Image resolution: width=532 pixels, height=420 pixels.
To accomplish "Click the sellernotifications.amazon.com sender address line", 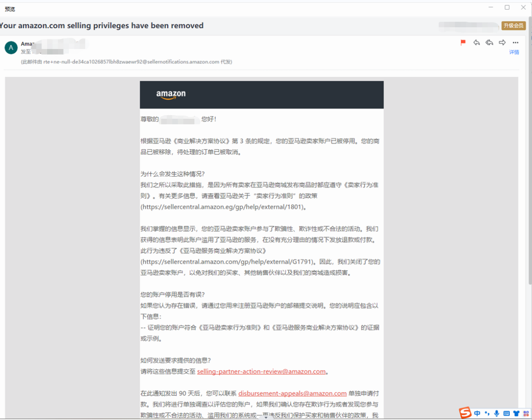I will pyautogui.click(x=127, y=62).
